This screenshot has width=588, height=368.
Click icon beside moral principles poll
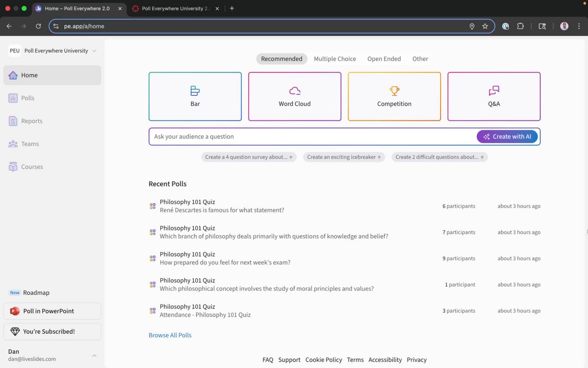[153, 285]
